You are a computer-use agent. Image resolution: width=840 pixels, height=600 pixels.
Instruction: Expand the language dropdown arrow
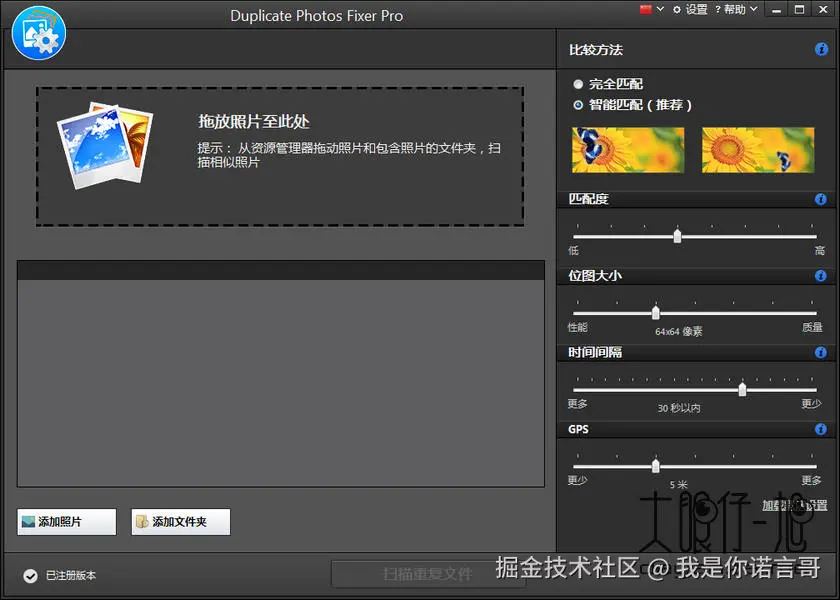point(660,9)
